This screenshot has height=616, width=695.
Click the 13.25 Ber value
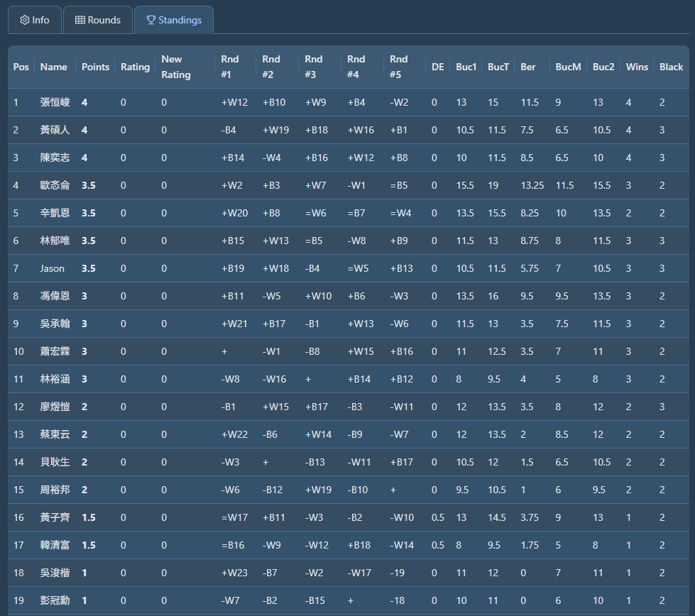coord(532,185)
